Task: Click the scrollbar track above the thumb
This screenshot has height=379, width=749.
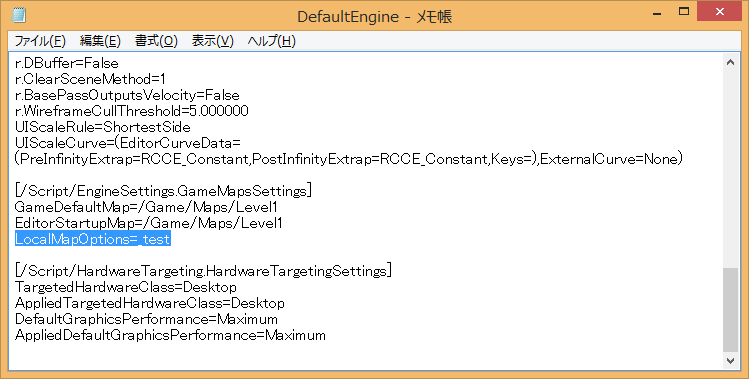Action: (x=730, y=169)
